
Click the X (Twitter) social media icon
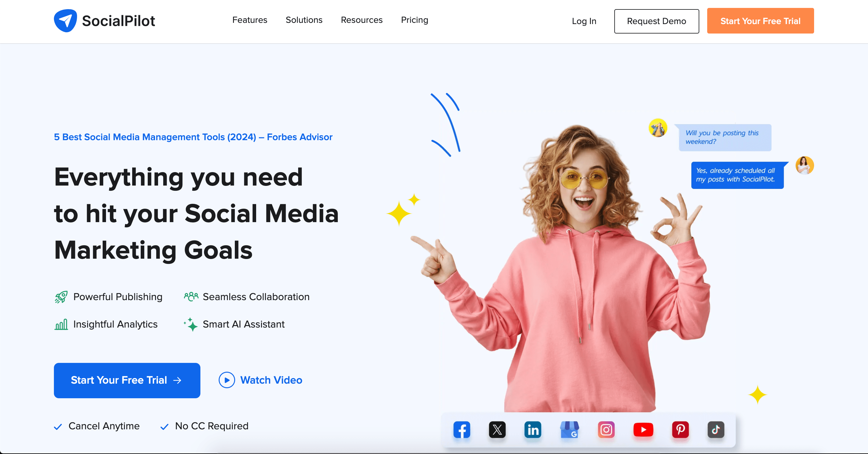(x=496, y=429)
